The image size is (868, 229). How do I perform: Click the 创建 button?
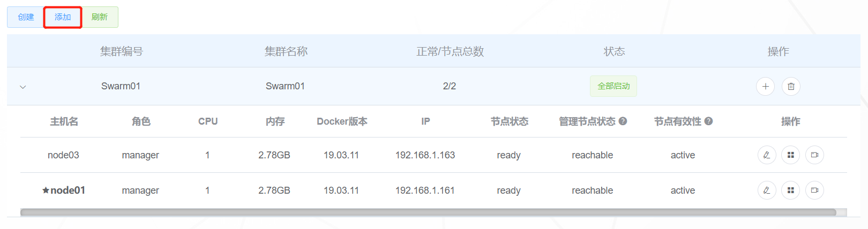pos(26,17)
